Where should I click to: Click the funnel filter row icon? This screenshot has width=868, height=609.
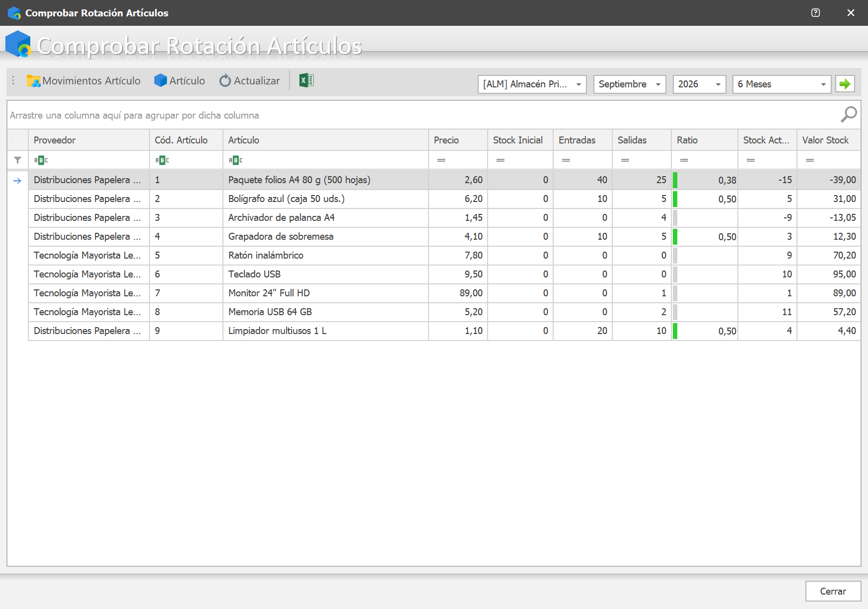coord(18,160)
